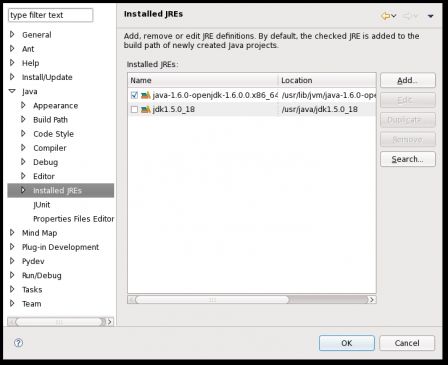Select the java-1.6.0-openjdk-1.6.0.0.x86_64 row name
Viewport: 448px width, 365px height.
click(x=215, y=95)
